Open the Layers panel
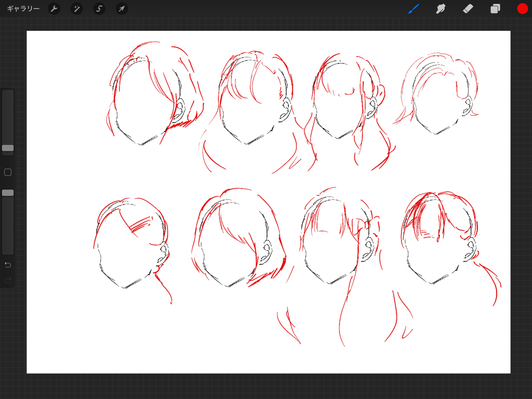This screenshot has height=399, width=532. coord(495,9)
